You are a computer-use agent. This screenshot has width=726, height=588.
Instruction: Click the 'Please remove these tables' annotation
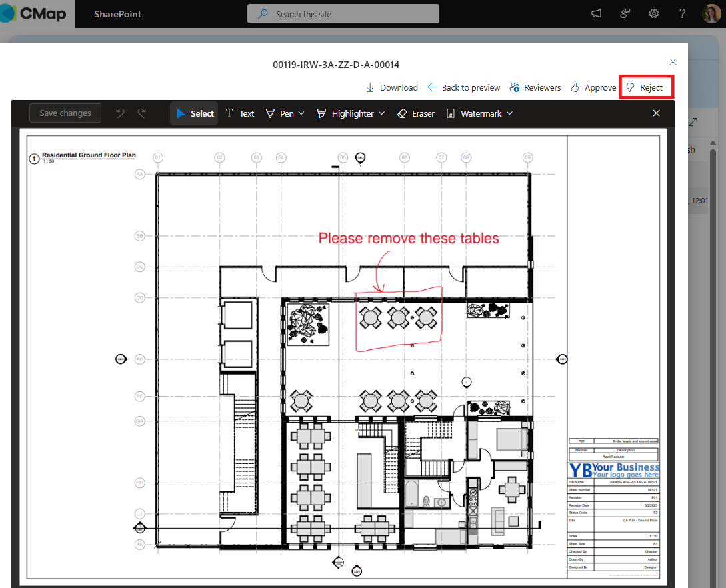(409, 239)
